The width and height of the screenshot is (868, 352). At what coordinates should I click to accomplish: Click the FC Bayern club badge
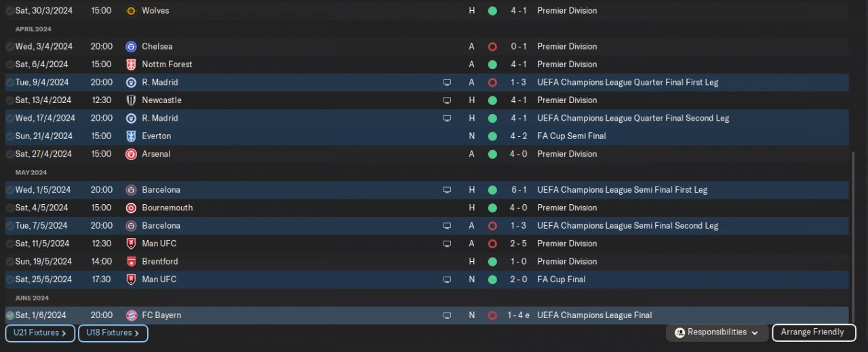(132, 315)
